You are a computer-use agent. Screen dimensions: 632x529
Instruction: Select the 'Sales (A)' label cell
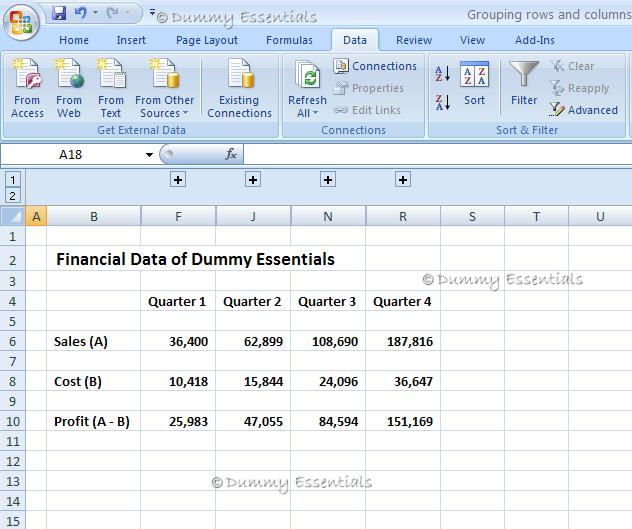(x=94, y=342)
